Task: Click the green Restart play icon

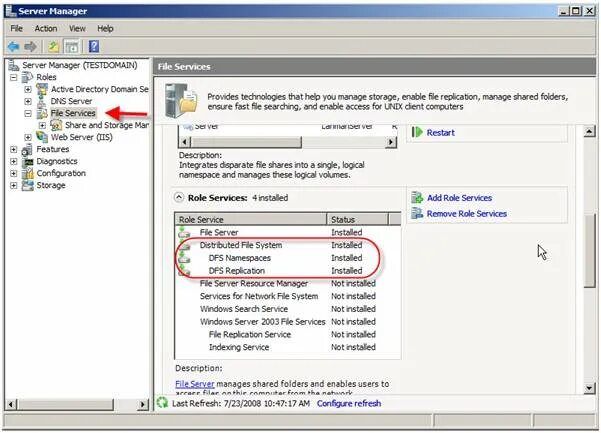Action: pos(417,133)
